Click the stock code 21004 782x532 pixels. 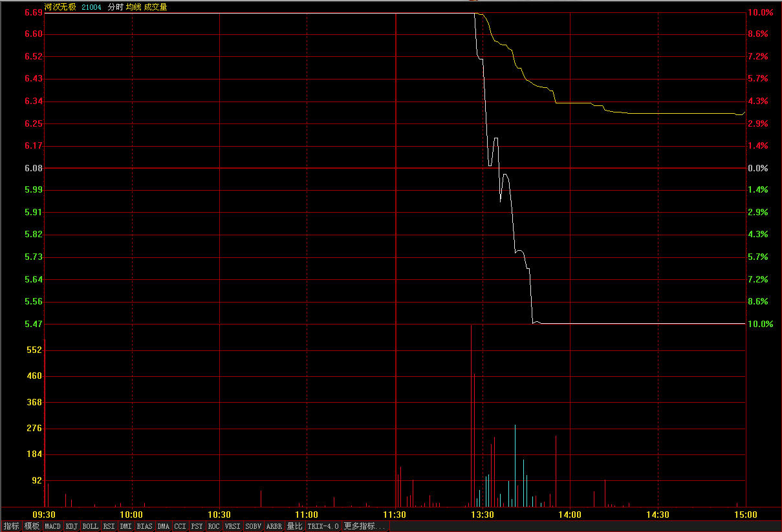tap(91, 7)
